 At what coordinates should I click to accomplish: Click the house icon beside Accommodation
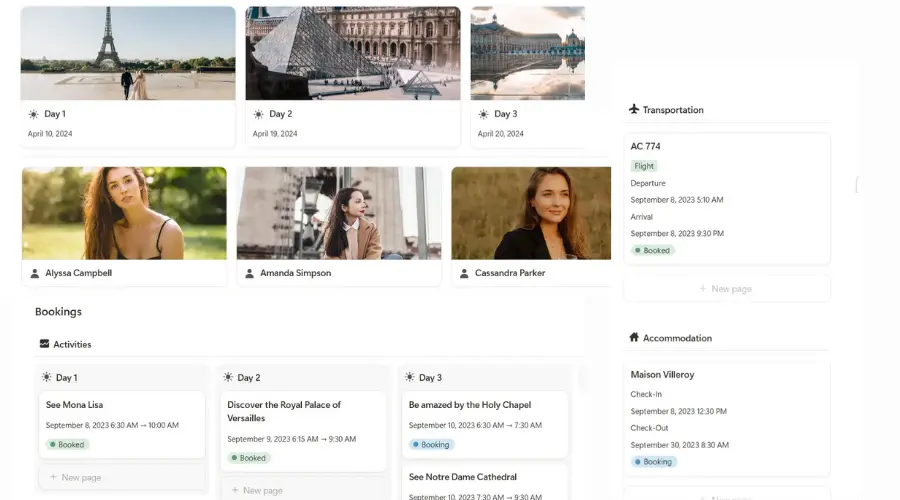tap(634, 337)
